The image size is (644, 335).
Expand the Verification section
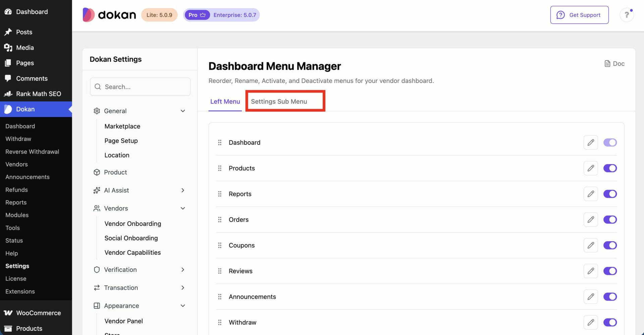pos(183,270)
